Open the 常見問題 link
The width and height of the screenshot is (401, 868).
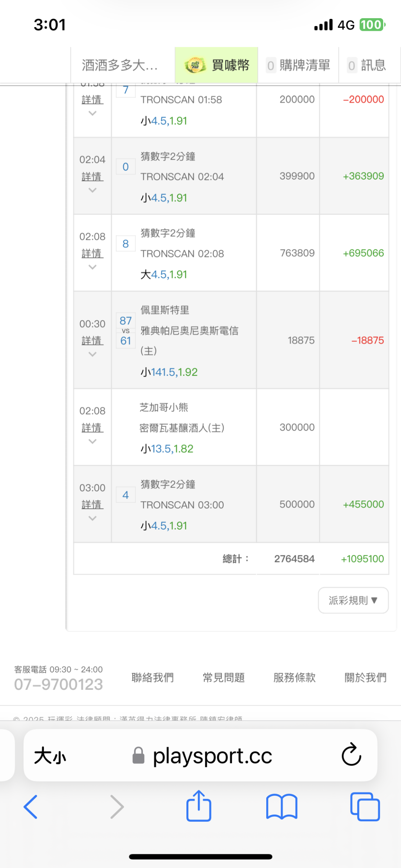(224, 678)
